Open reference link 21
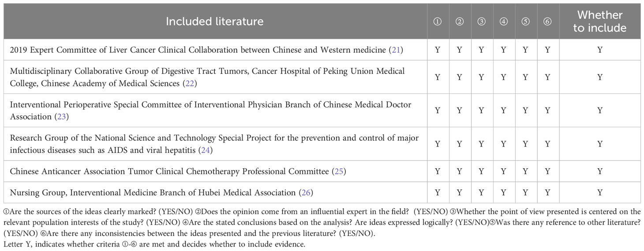 coord(395,50)
